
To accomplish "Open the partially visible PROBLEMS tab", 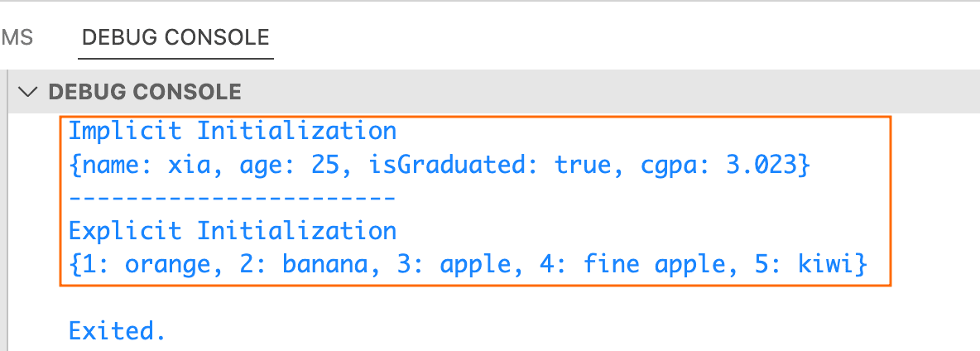I will (17, 38).
